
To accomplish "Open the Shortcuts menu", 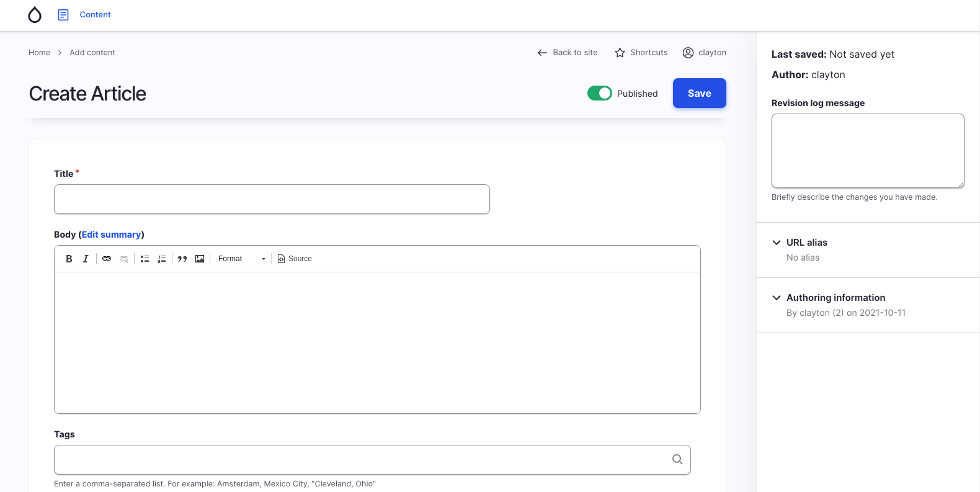I will click(641, 53).
